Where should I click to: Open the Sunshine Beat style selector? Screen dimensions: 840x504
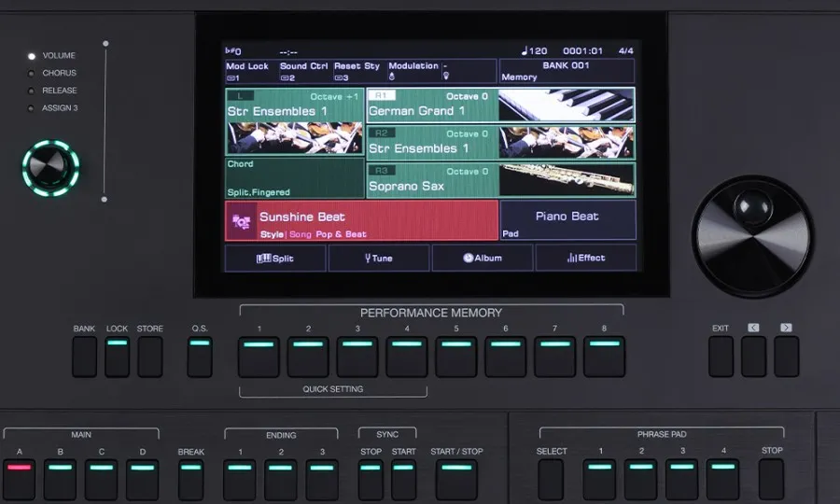coord(361,220)
